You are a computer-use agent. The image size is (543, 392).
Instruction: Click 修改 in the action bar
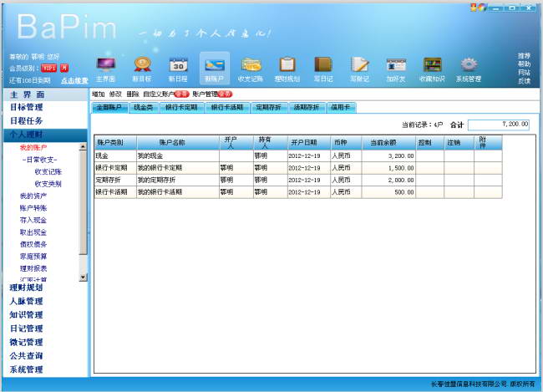pyautogui.click(x=115, y=94)
